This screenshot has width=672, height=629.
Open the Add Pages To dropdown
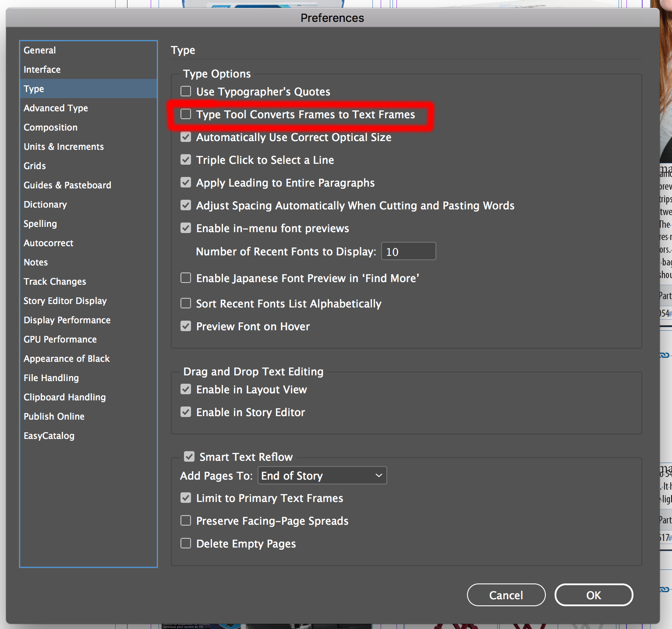322,475
